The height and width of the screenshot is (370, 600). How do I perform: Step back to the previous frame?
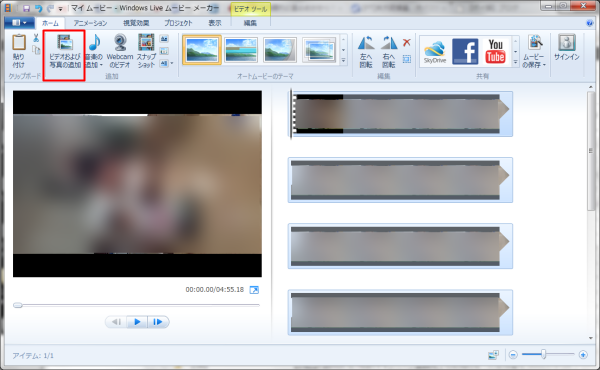[x=116, y=322]
